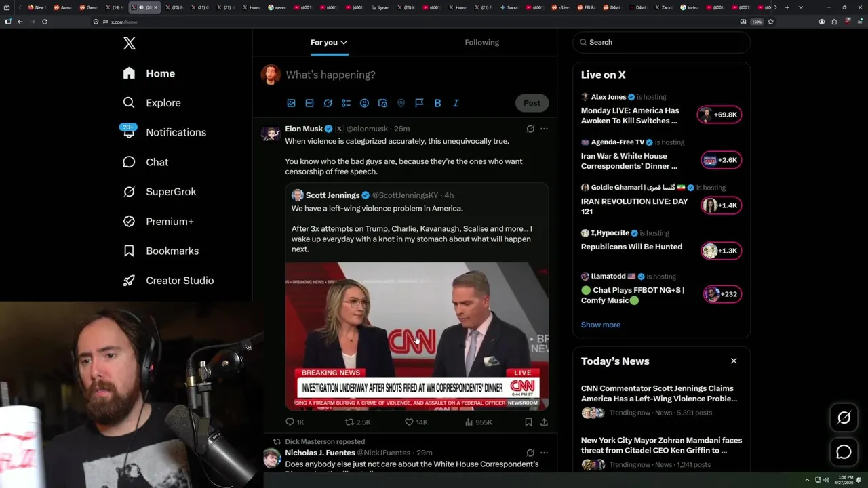Click the Post button
The height and width of the screenshot is (488, 868).
tap(532, 103)
